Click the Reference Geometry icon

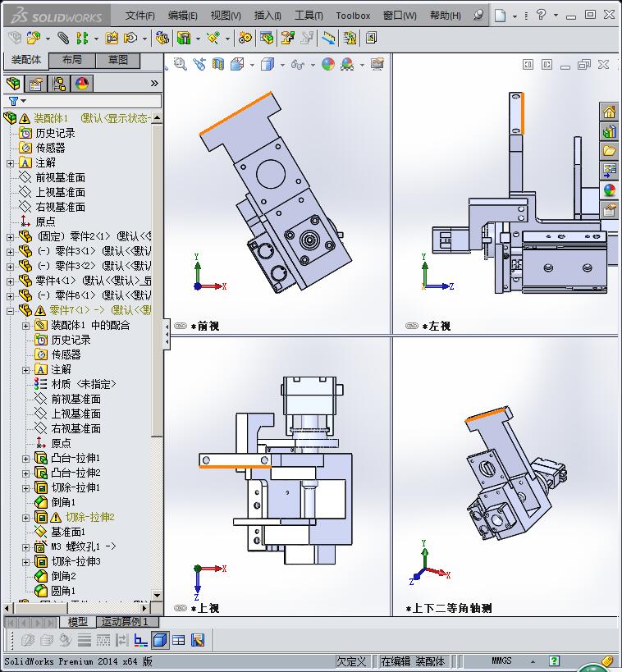click(213, 38)
